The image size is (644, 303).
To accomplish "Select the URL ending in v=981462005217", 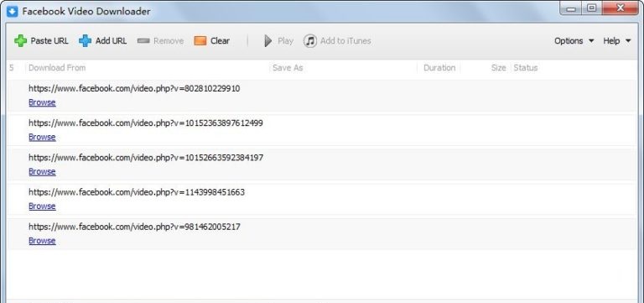I will pos(134,227).
